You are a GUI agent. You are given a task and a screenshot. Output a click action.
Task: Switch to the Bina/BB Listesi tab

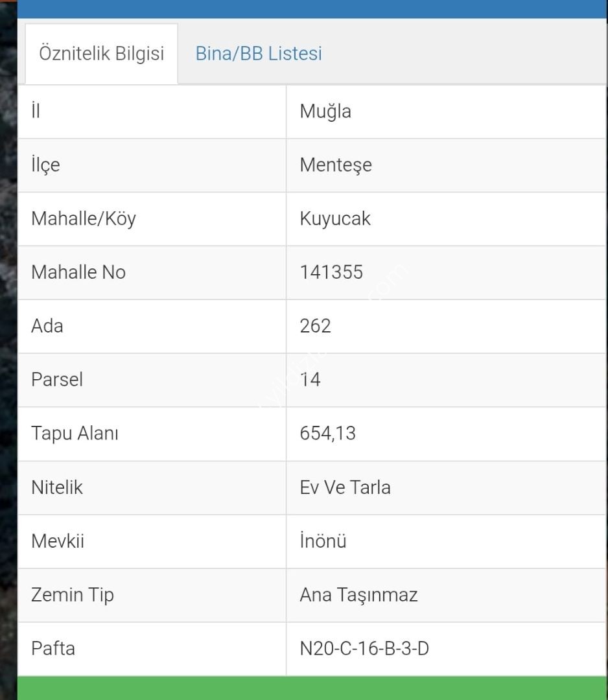(x=259, y=54)
